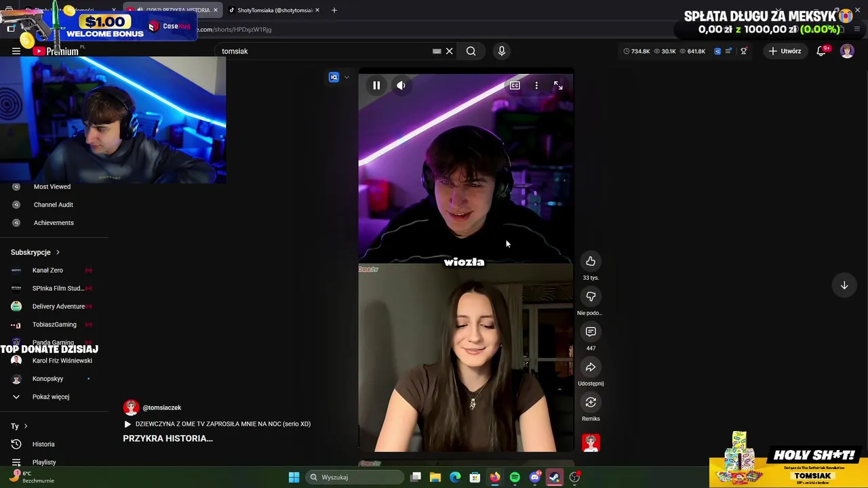Viewport: 868px width, 488px height.
Task: Toggle closed captions on the Short
Action: click(x=515, y=85)
